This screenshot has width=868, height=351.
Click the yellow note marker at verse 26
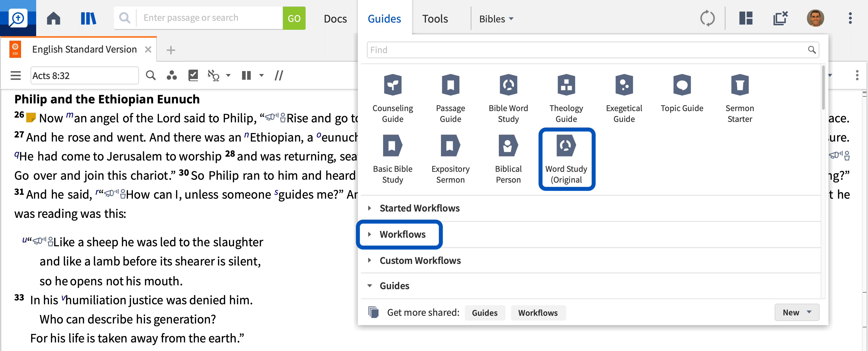(31, 117)
